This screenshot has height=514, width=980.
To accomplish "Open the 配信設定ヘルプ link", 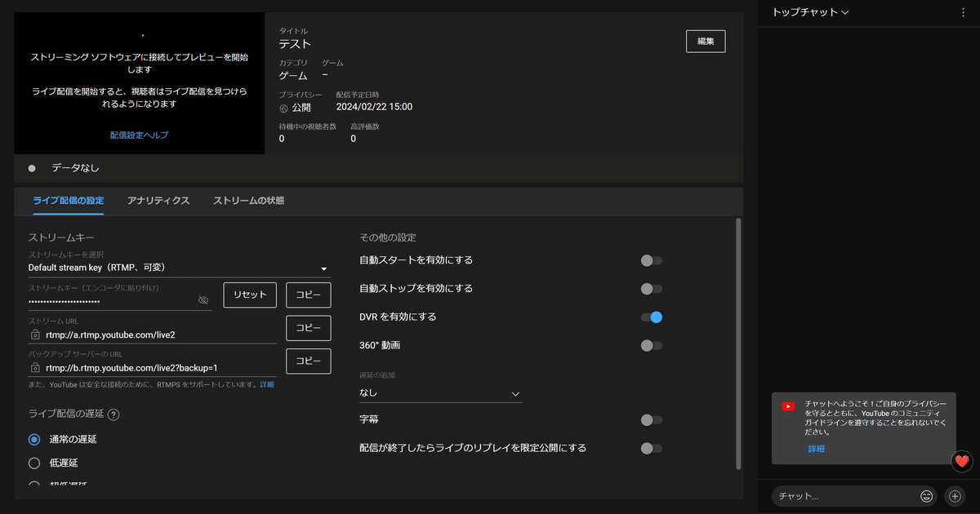I will point(140,135).
